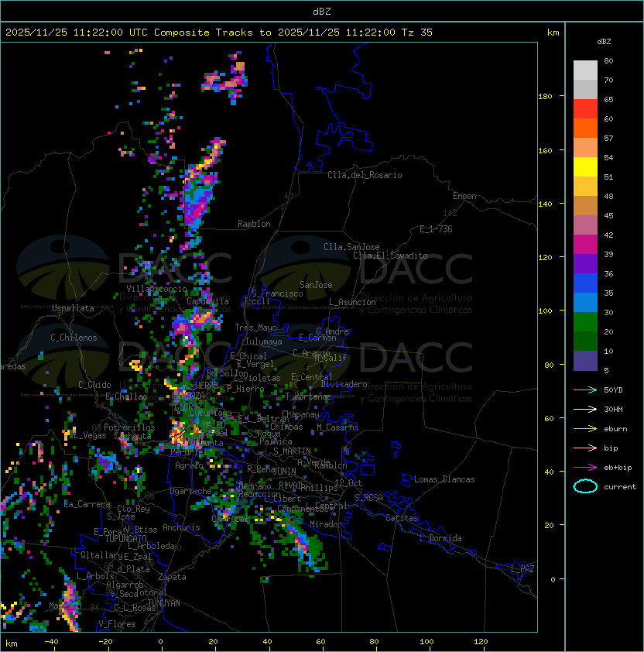Click the pink bip arrow in legend
Viewport: 644px width, 652px height.
click(585, 448)
